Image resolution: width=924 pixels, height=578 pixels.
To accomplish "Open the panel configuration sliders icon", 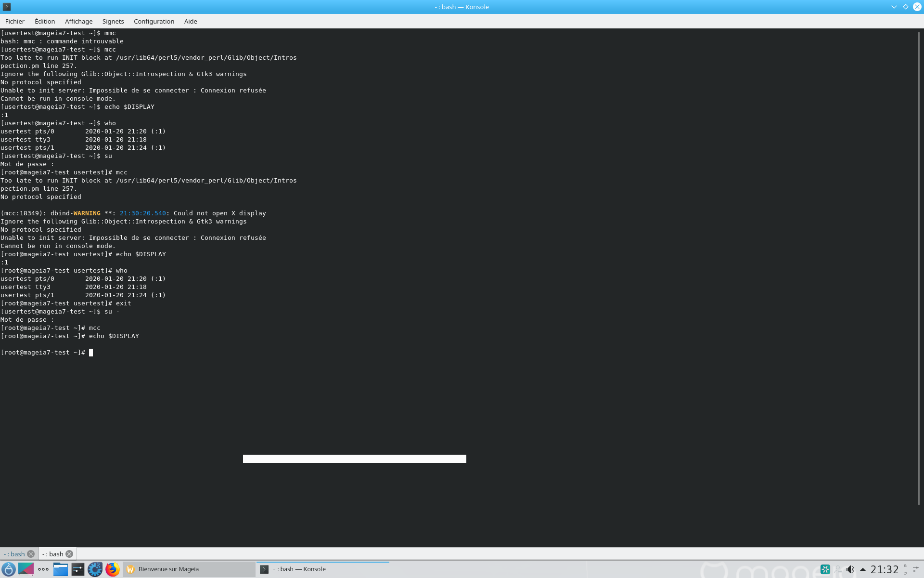I will [916, 569].
